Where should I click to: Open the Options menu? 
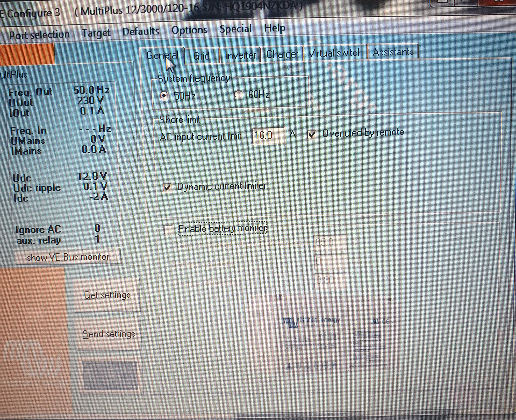pos(189,30)
